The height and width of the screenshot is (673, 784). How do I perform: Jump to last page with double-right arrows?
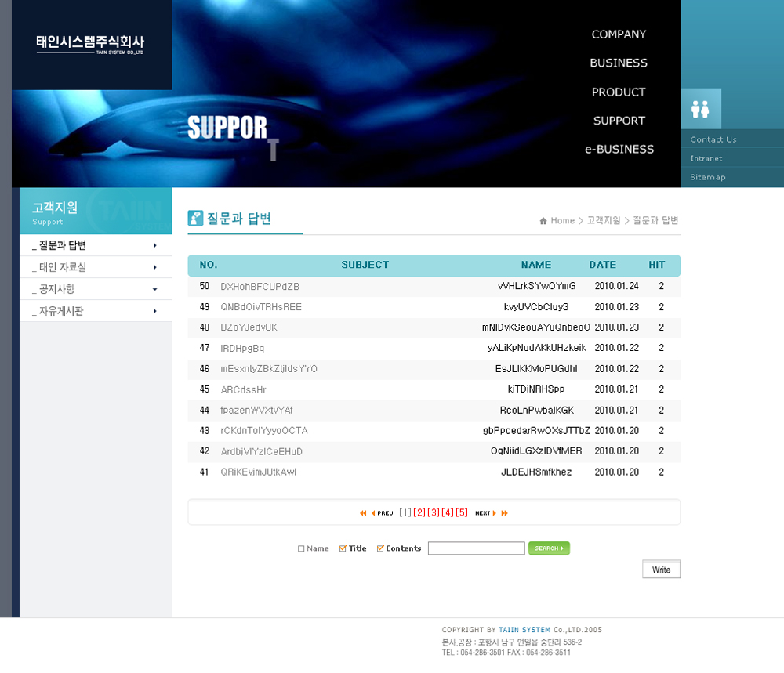click(x=504, y=513)
